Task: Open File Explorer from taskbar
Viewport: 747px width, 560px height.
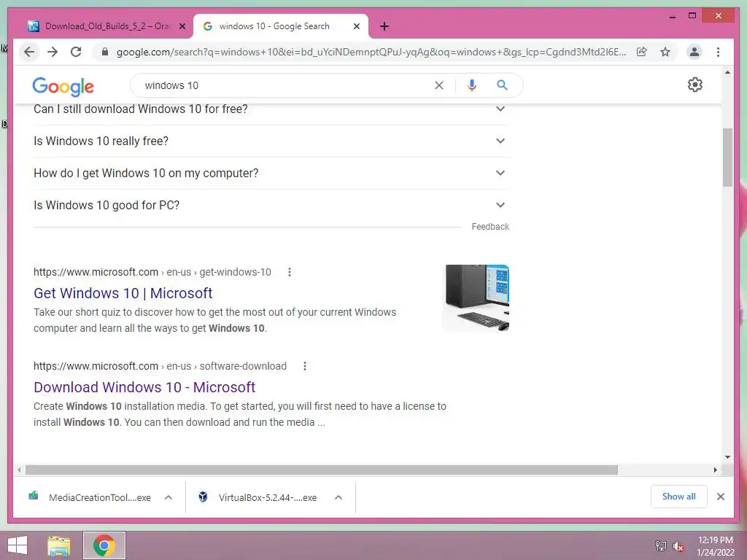Action: click(58, 545)
